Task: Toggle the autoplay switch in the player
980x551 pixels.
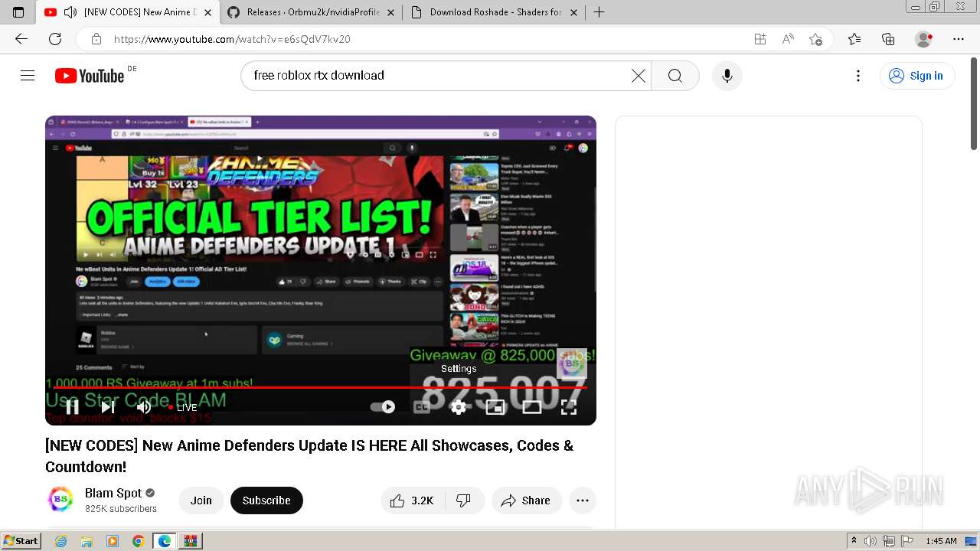Action: click(383, 407)
